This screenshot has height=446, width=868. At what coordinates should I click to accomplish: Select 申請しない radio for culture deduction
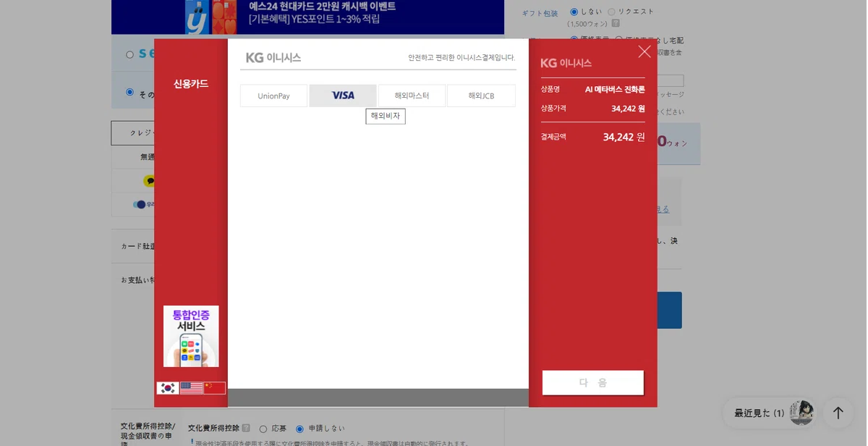(300, 429)
